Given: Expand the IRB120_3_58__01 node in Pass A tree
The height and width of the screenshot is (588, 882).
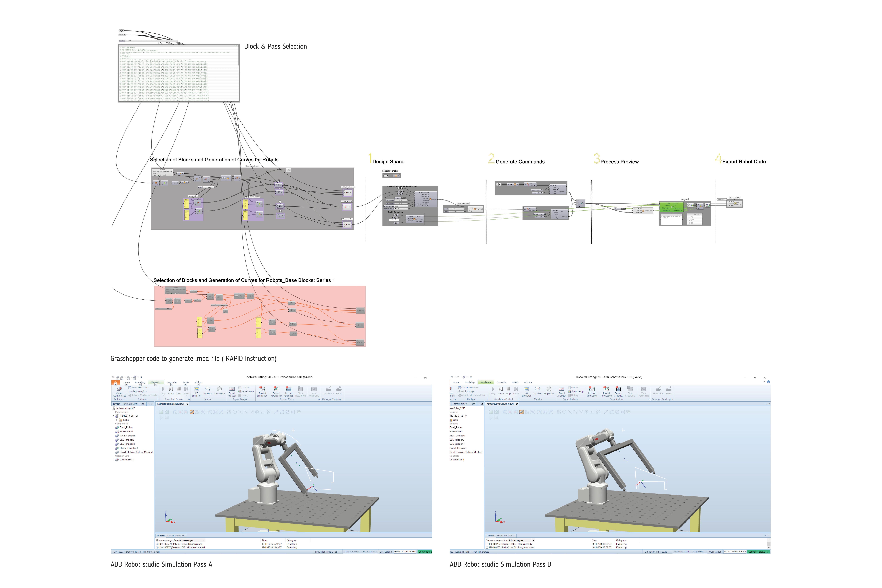Looking at the screenshot, I should [x=113, y=416].
